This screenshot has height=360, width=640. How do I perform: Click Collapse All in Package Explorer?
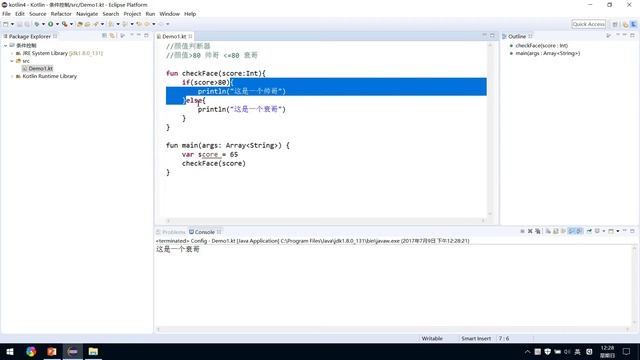coord(104,36)
